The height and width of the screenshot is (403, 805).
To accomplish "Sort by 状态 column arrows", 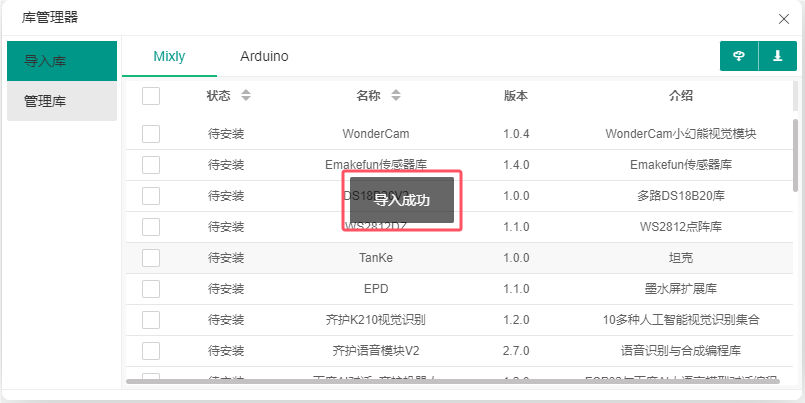I will (246, 96).
